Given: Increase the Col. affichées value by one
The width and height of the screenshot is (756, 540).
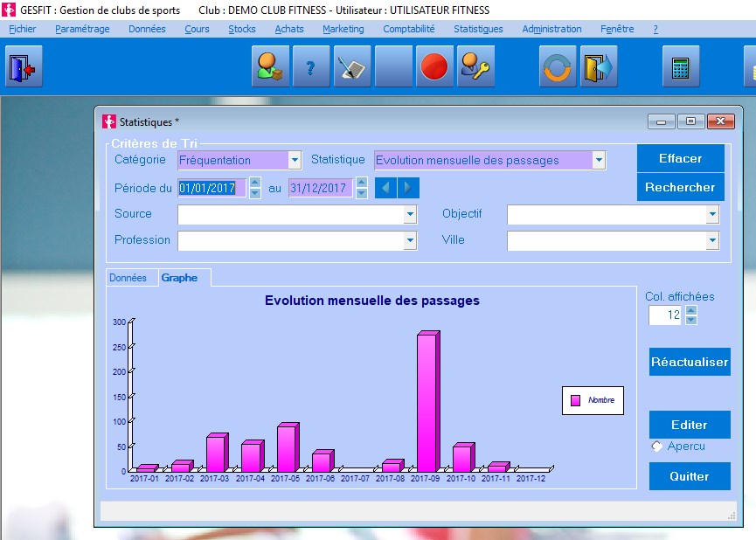Looking at the screenshot, I should pyautogui.click(x=691, y=310).
